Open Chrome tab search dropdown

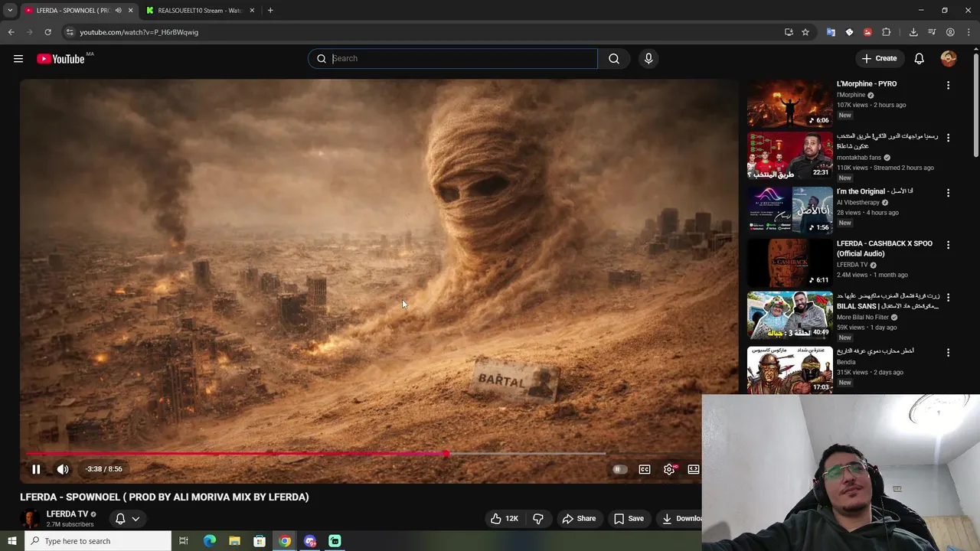pyautogui.click(x=10, y=11)
